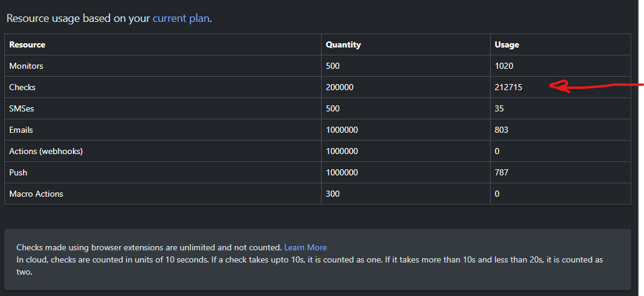
Task: Click the Push usage value 787
Action: click(x=502, y=172)
